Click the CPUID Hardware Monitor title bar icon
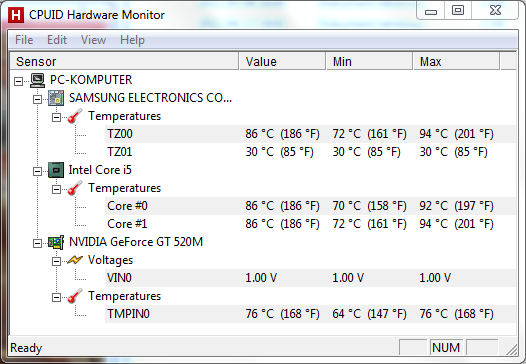Screen dimensions: 526x364 coord(16,15)
